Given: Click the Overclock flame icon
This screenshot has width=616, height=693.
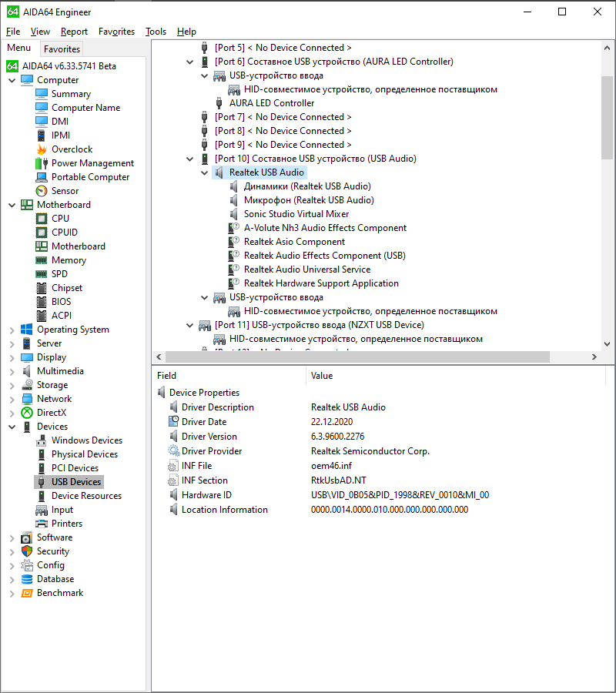Looking at the screenshot, I should [42, 149].
